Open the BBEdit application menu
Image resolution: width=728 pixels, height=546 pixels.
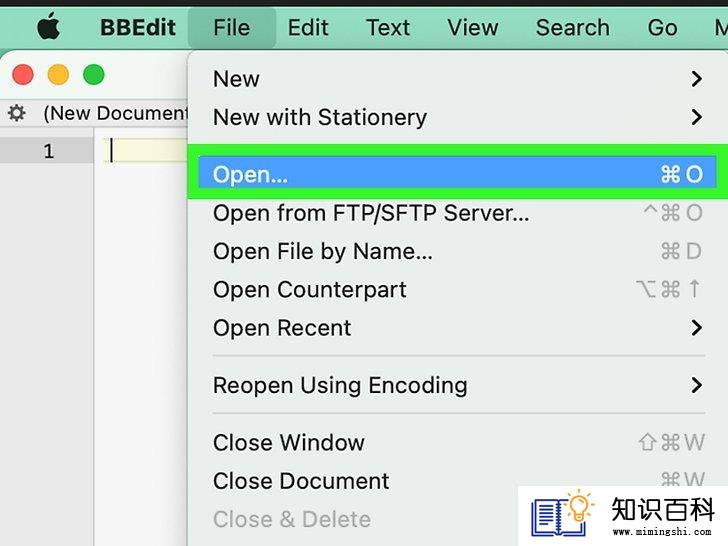pyautogui.click(x=138, y=27)
